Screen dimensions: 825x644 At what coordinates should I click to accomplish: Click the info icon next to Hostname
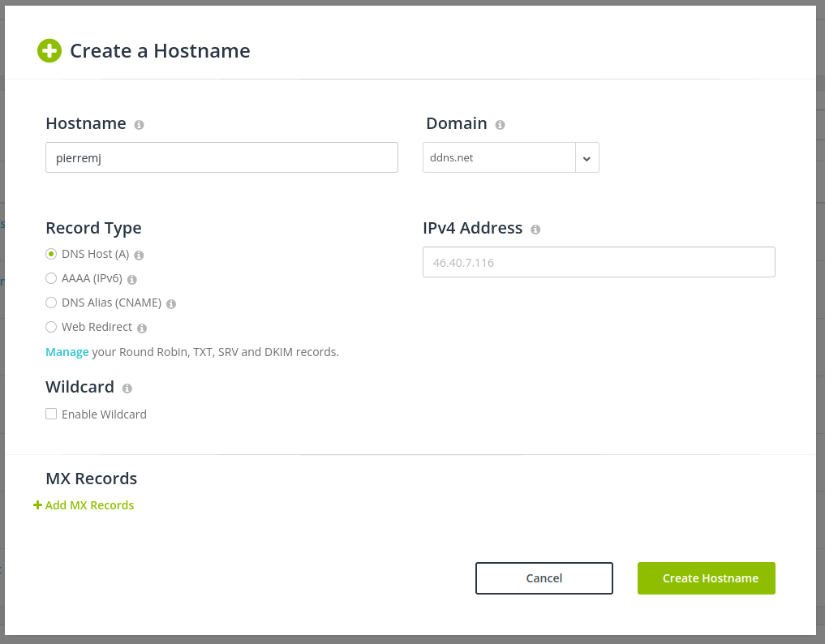point(139,125)
